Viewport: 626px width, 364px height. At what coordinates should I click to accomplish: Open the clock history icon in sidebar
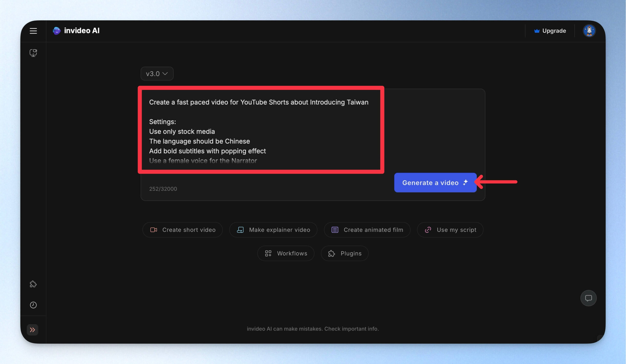[x=33, y=305]
